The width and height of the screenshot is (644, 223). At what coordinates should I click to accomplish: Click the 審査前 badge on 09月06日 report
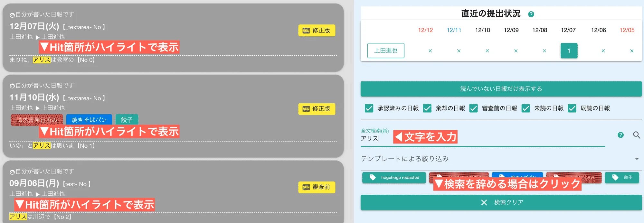(x=317, y=187)
